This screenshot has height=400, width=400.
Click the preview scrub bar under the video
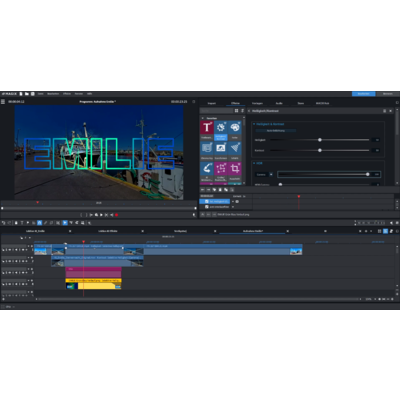pyautogui.click(x=99, y=208)
